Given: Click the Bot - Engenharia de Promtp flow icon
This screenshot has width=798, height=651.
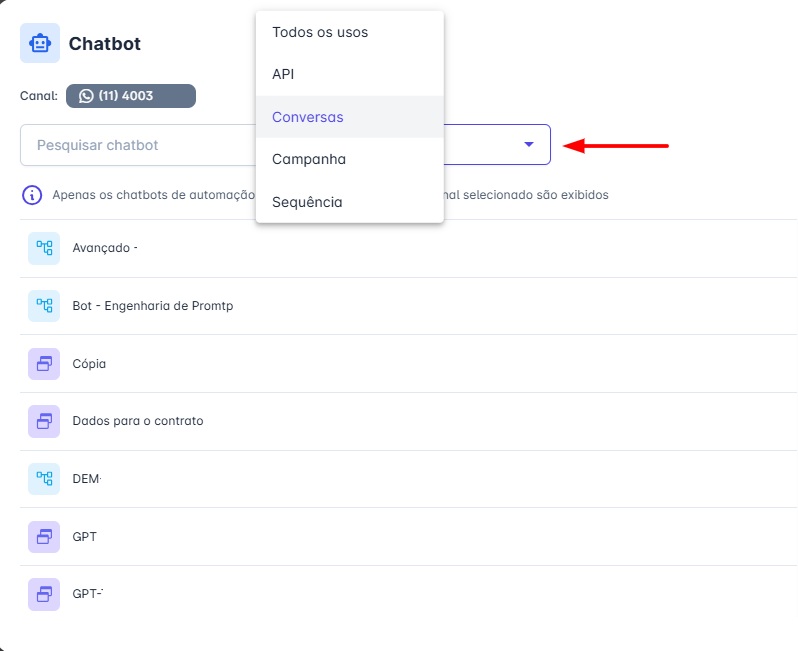Looking at the screenshot, I should coord(44,306).
